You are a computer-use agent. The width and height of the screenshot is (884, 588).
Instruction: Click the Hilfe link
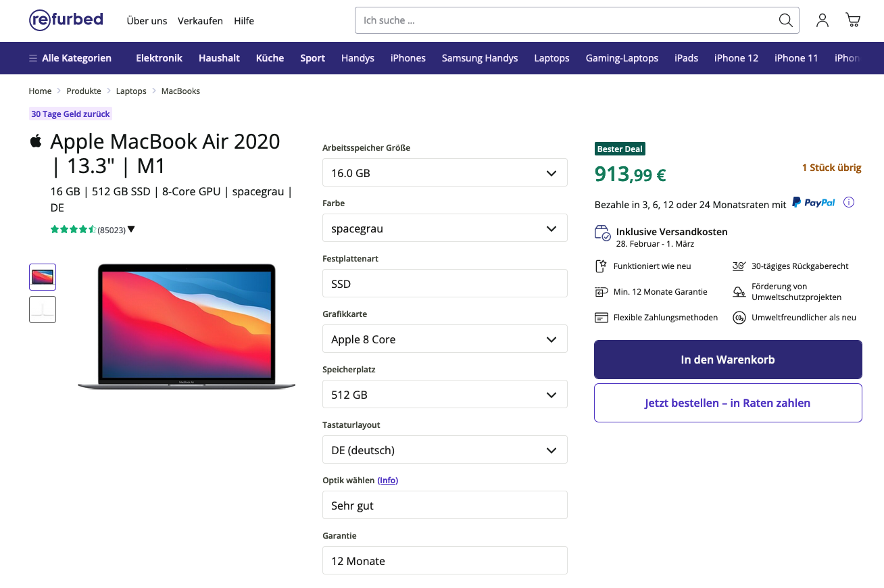click(x=244, y=21)
